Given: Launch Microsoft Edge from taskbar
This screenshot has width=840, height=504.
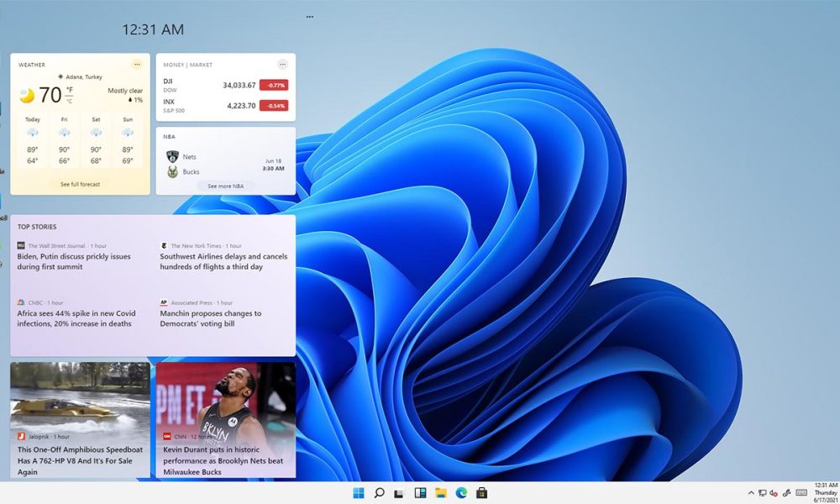Looking at the screenshot, I should (x=460, y=493).
